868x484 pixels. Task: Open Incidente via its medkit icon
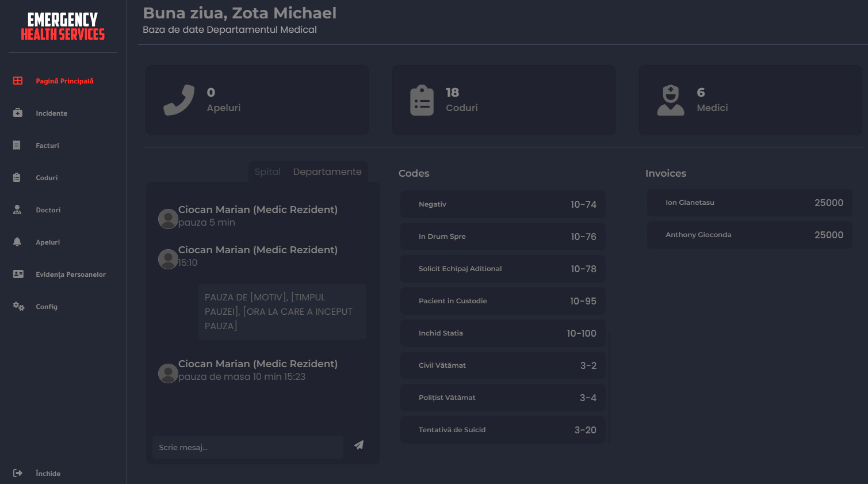point(18,113)
